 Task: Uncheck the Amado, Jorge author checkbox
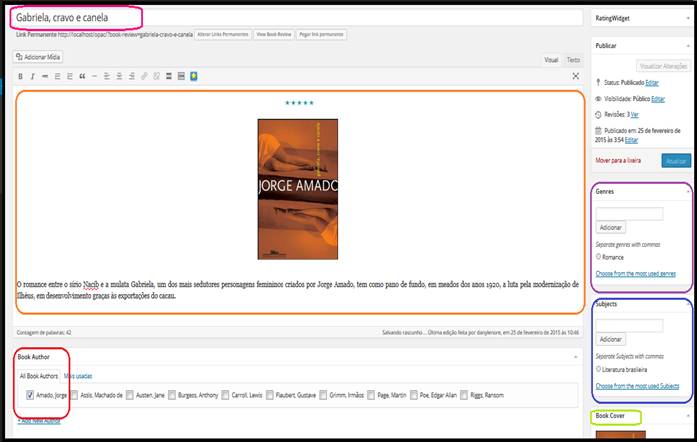(29, 395)
